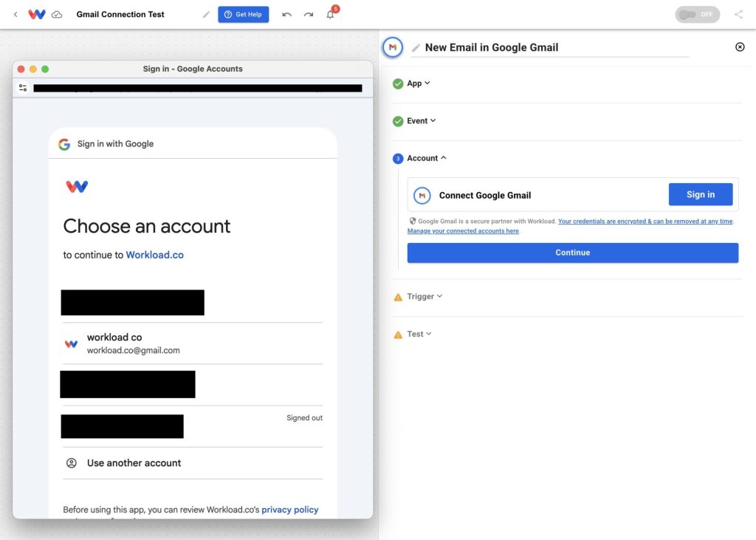
Task: Click the popup address bar URL field
Action: (198, 88)
